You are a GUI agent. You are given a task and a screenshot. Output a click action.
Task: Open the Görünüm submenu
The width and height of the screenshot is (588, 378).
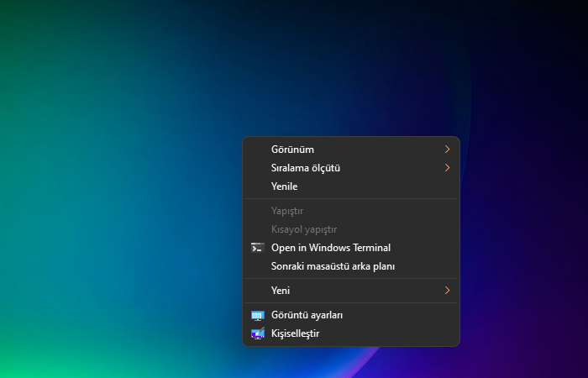pyautogui.click(x=351, y=150)
